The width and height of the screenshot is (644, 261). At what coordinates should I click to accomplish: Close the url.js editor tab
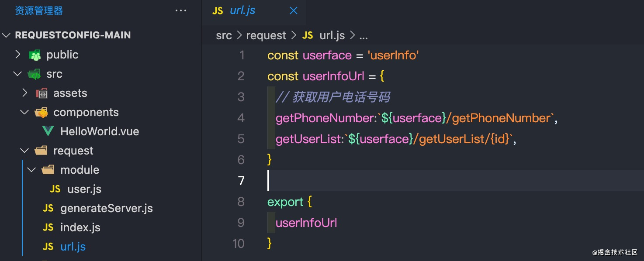(x=294, y=10)
